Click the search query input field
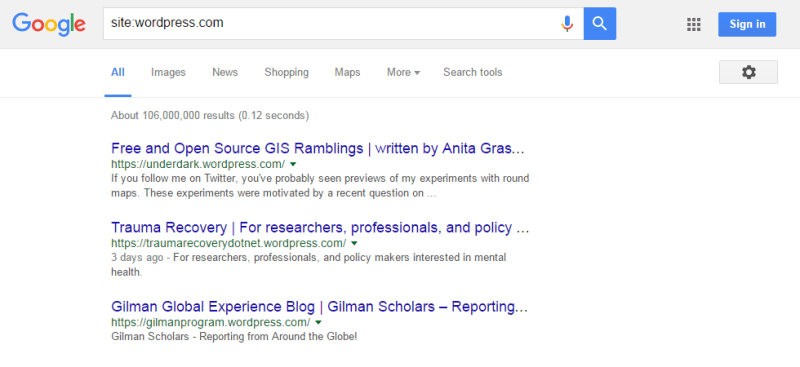 tap(332, 23)
